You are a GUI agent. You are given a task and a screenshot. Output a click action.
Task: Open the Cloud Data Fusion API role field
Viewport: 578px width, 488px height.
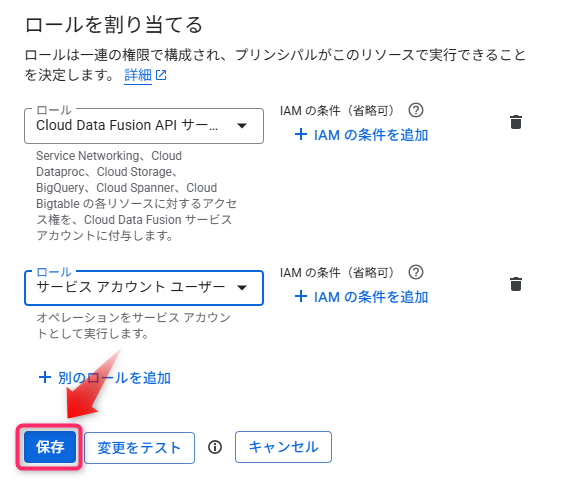[144, 126]
